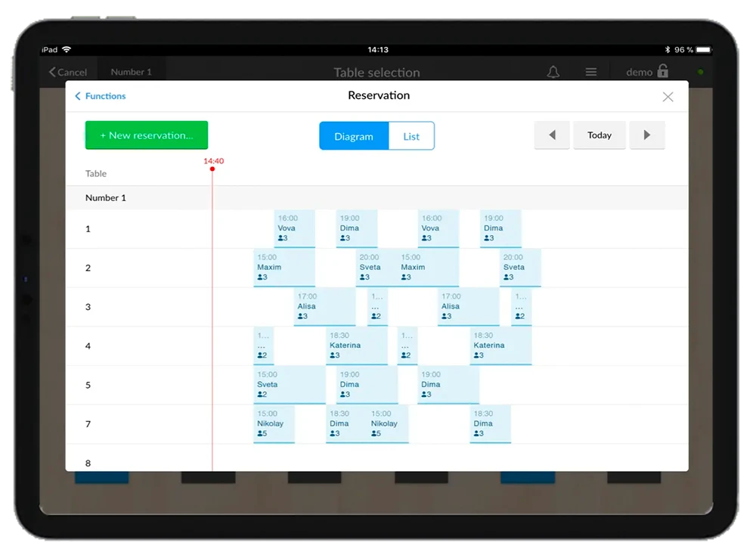The height and width of the screenshot is (558, 756).
Task: Go to the previous day with left arrow
Action: [x=552, y=135]
